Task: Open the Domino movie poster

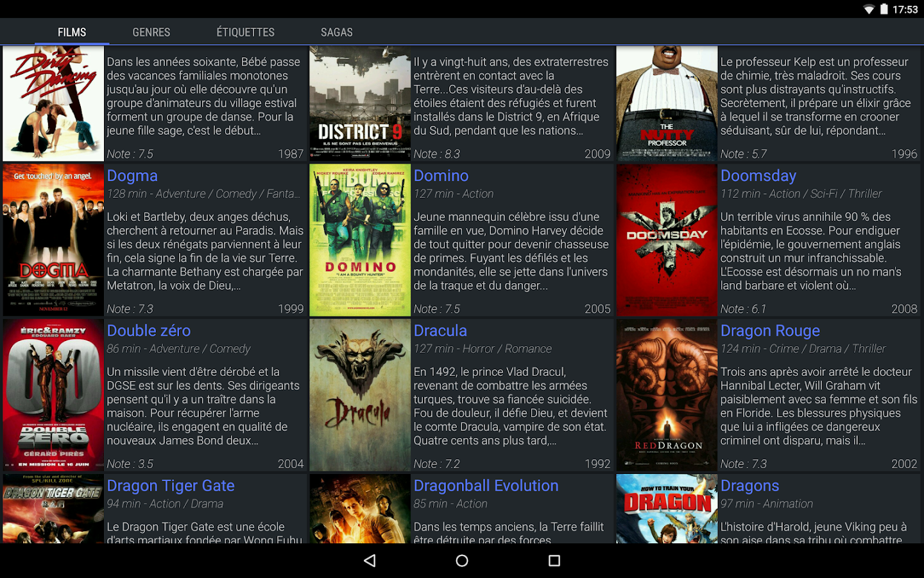Action: [360, 240]
